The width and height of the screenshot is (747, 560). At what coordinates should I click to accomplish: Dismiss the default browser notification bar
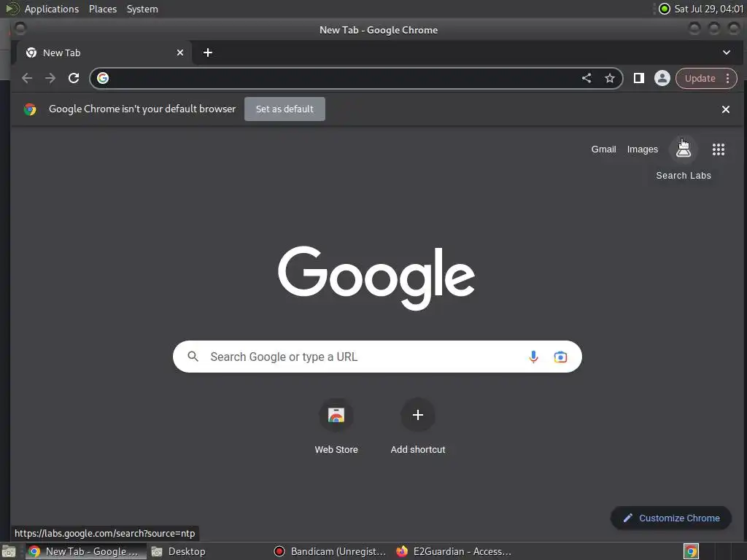click(x=726, y=109)
